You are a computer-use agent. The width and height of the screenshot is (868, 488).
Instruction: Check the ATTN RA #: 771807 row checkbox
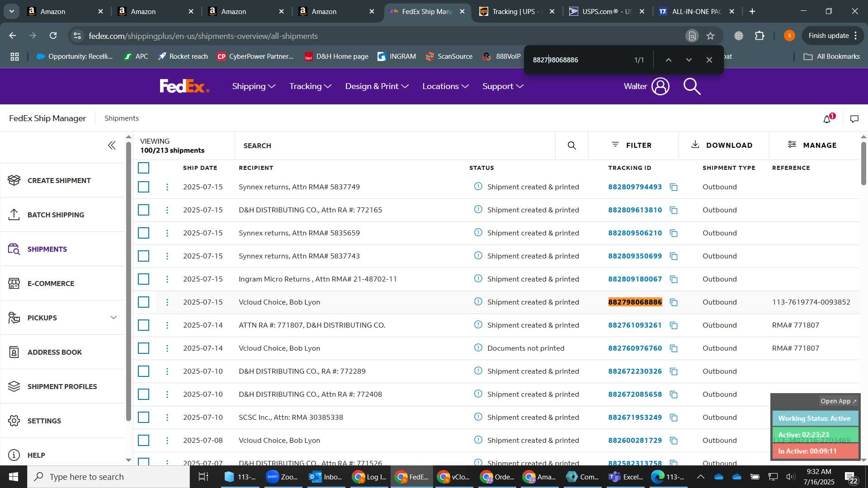[144, 325]
